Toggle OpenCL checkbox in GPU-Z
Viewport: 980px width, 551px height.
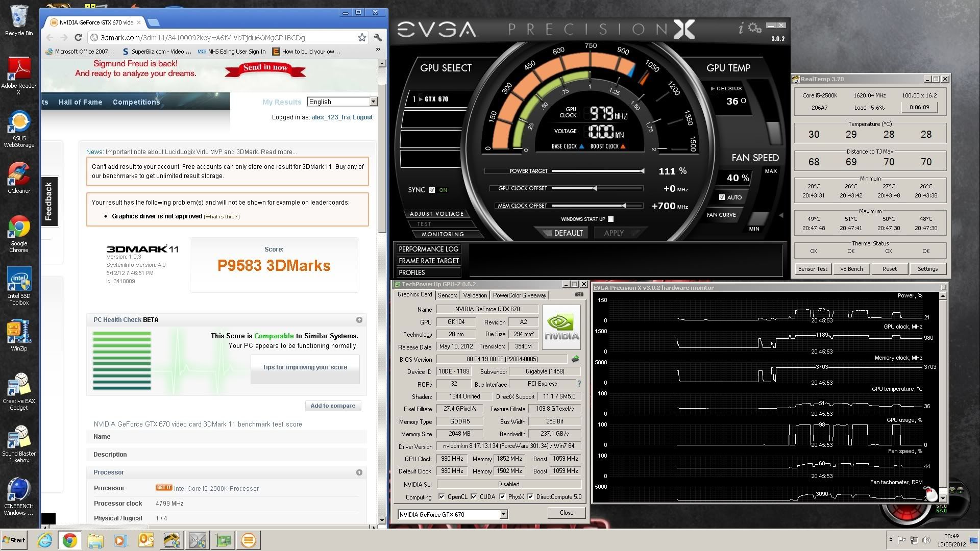(442, 496)
